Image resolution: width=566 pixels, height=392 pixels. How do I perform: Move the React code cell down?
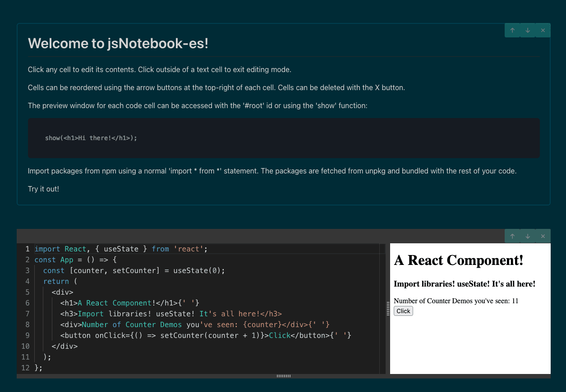(x=528, y=236)
